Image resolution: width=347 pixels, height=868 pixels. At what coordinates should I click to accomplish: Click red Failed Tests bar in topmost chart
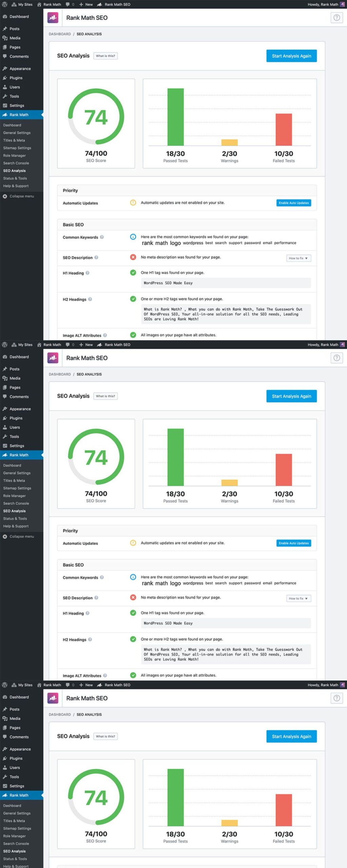[284, 130]
